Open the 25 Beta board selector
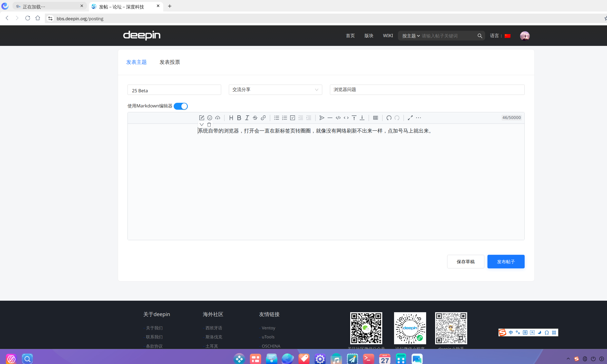Screen dimensions: 607x364 point(174,90)
